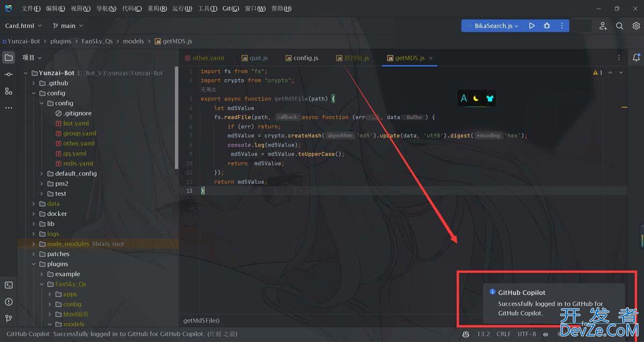Open the main branch dropdown
This screenshot has height=342, width=644.
(68, 26)
